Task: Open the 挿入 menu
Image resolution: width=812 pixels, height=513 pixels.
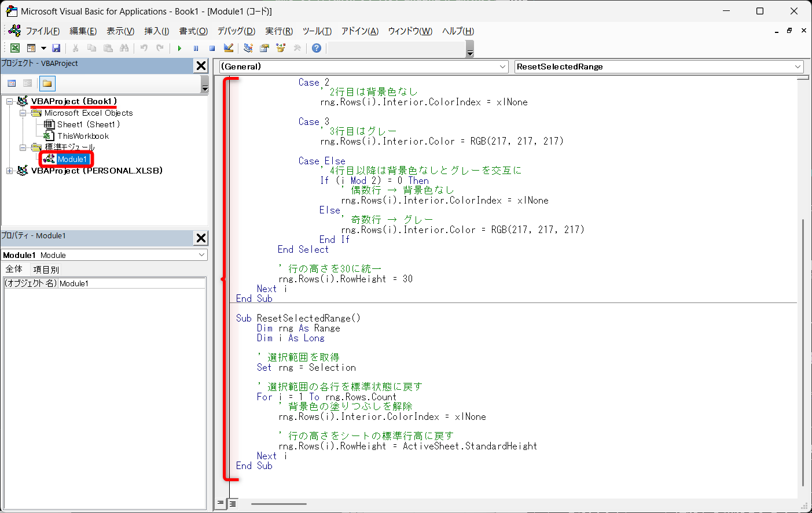Action: click(x=156, y=31)
